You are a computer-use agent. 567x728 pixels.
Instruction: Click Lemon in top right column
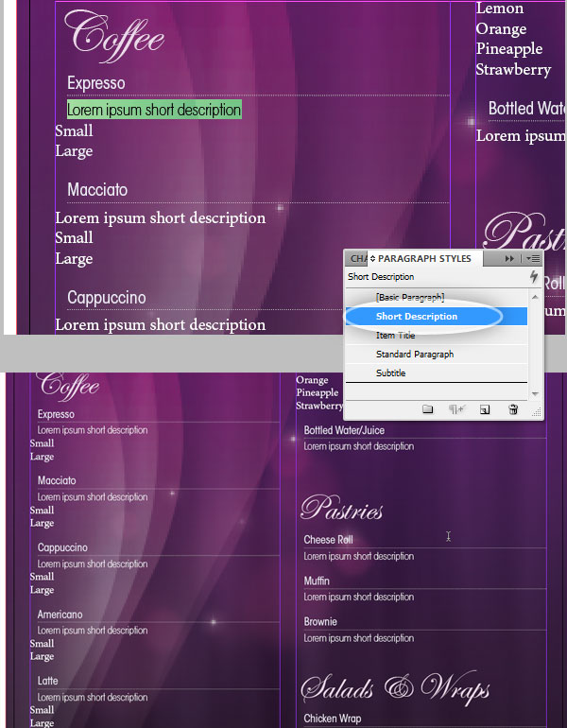pyautogui.click(x=500, y=8)
